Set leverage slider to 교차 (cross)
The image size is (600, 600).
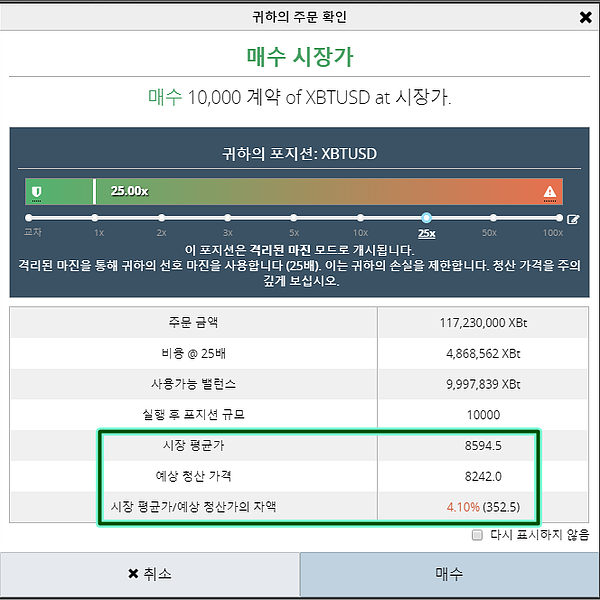pyautogui.click(x=29, y=217)
